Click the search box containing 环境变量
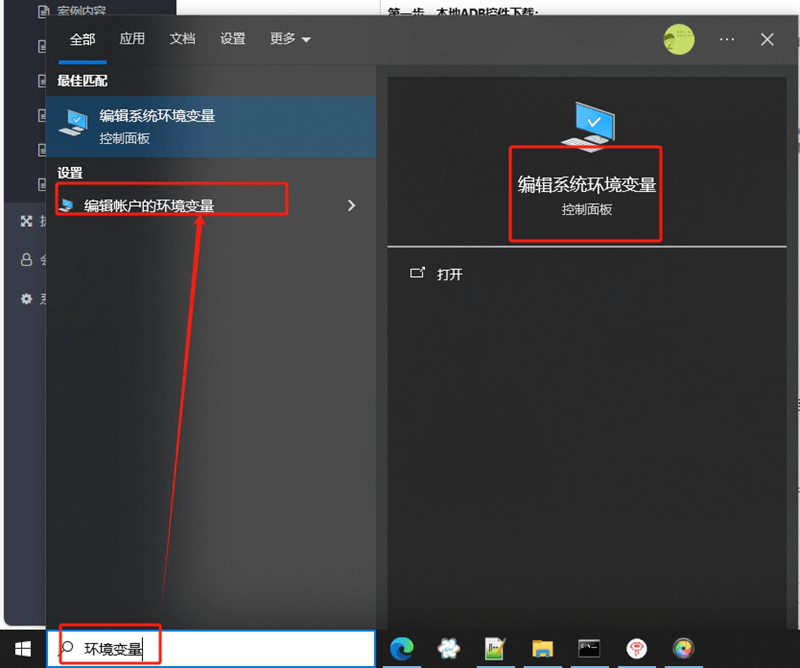The height and width of the screenshot is (668, 800). click(211, 649)
